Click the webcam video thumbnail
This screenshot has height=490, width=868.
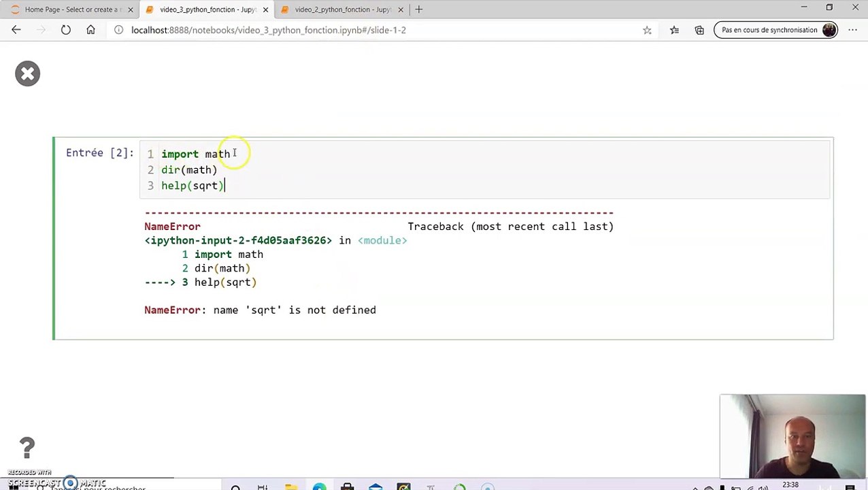pyautogui.click(x=792, y=437)
